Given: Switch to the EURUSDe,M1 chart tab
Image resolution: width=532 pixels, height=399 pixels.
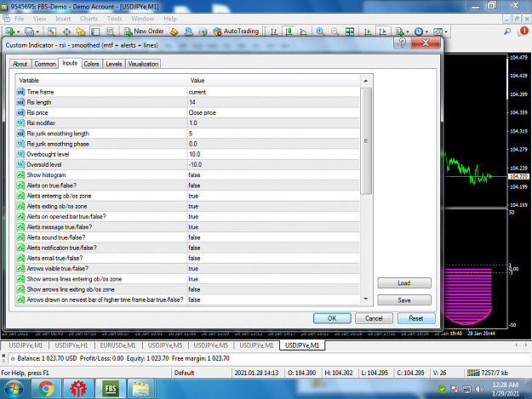Looking at the screenshot, I should click(117, 345).
